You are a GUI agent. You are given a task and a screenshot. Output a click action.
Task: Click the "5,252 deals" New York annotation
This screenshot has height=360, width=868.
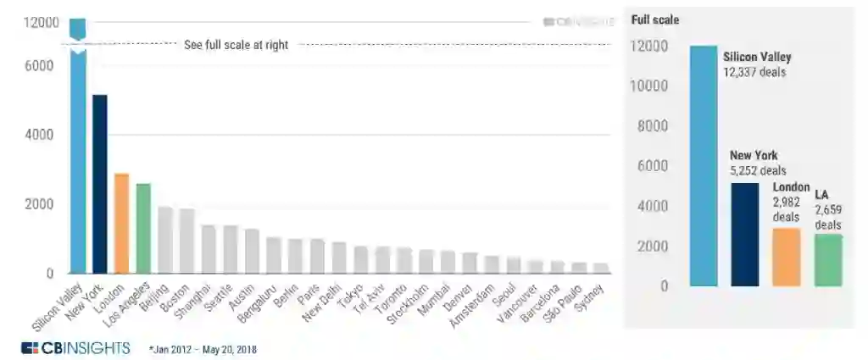758,170
